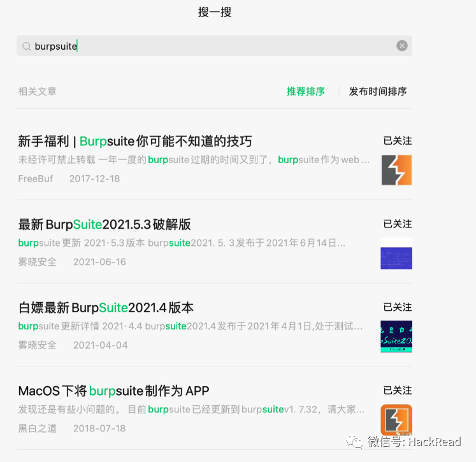Open article 白嫖最新BurpSuite2021.4版本
This screenshot has width=476, height=462.
[106, 308]
